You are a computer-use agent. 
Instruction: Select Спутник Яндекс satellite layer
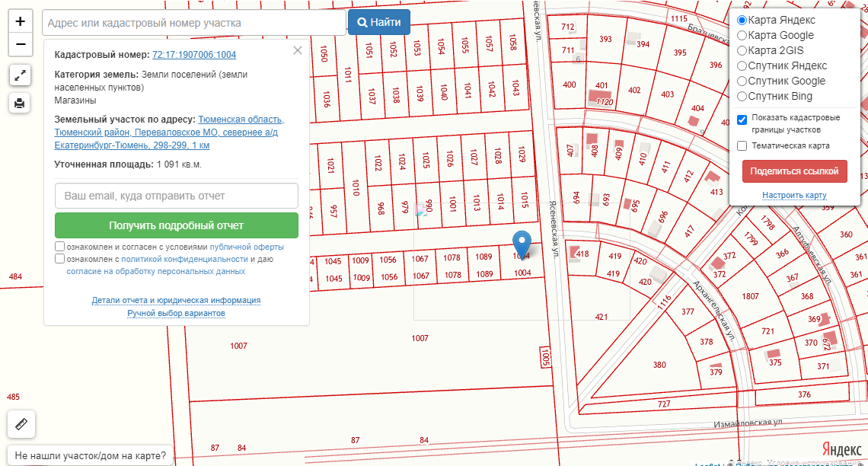click(x=742, y=65)
